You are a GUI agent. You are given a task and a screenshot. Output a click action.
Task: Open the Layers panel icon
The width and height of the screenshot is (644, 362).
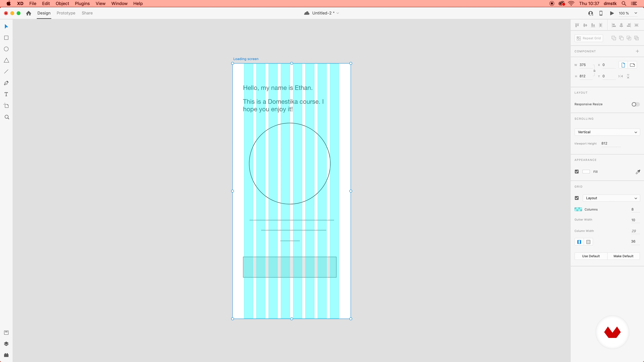point(6,344)
